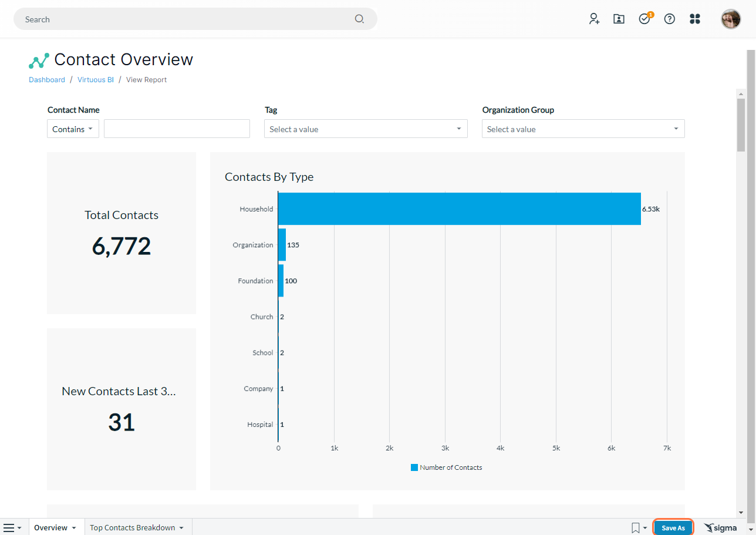Click the search magnifier icon
Viewport: 756px width, 535px height.
(x=359, y=19)
